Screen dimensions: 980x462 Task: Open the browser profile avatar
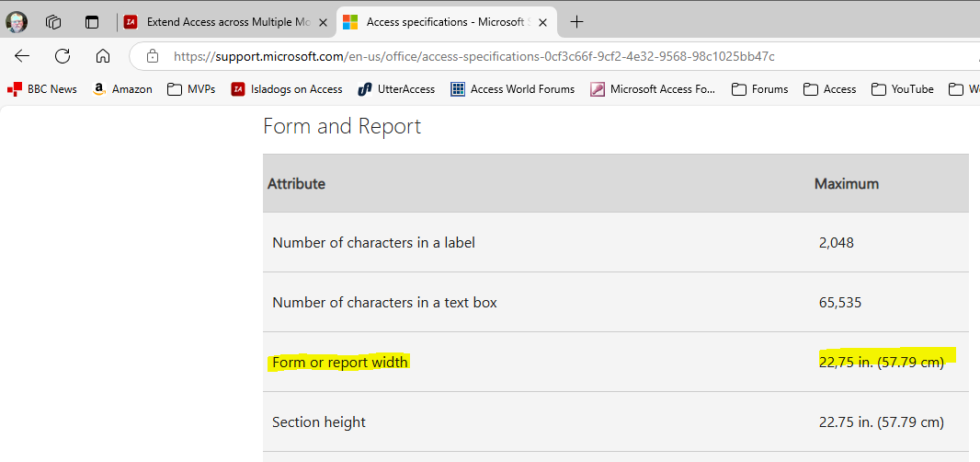click(17, 22)
